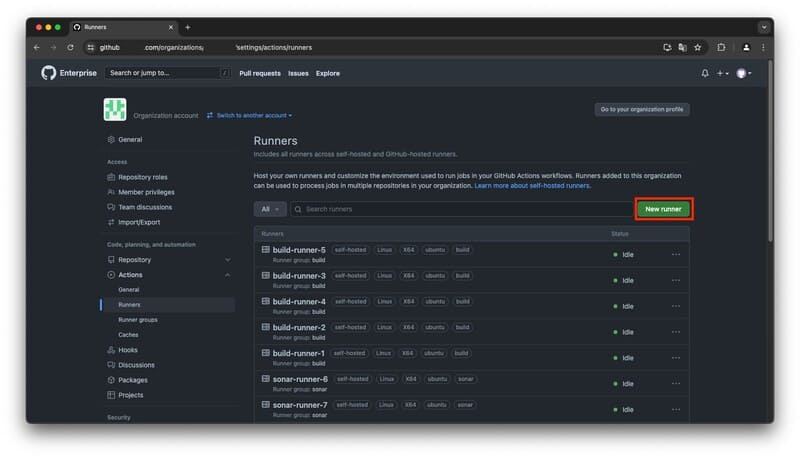Image resolution: width=800 pixels, height=458 pixels.
Task: Reload the page using the refresh icon
Action: [x=70, y=47]
